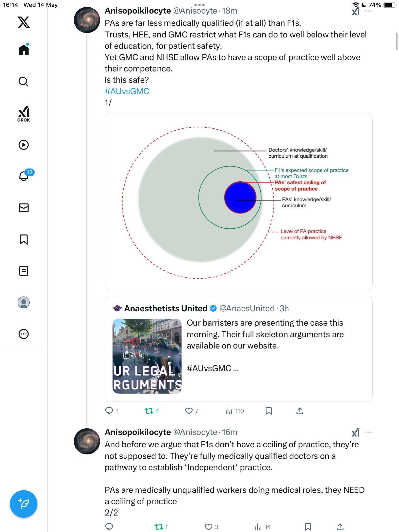Toggle bookmark on the first post
This screenshot has height=532, width=399.
pyautogui.click(x=269, y=411)
